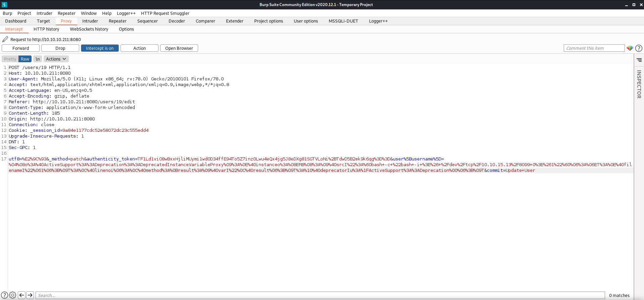644x300 pixels.
Task: Open the Intercept help question icon
Action: [639, 48]
